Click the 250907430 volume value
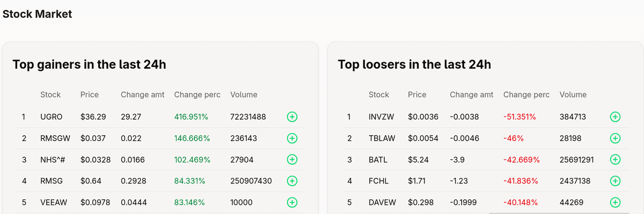Screen dimensions: 644x214 [x=251, y=181]
